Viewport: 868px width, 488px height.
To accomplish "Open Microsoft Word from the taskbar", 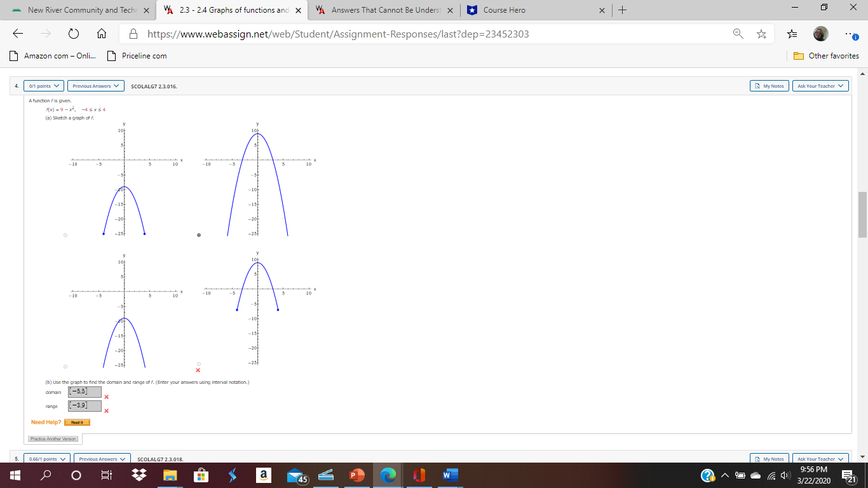I will (x=449, y=475).
